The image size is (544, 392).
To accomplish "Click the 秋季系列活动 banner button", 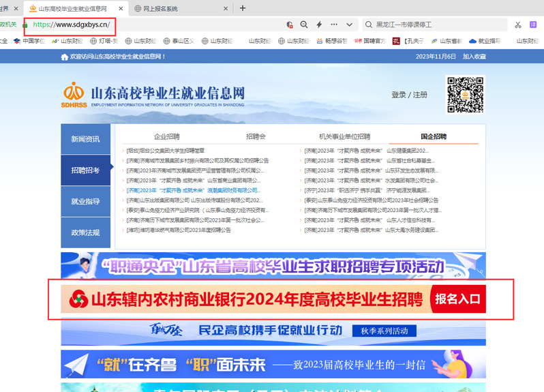I will pos(384,331).
